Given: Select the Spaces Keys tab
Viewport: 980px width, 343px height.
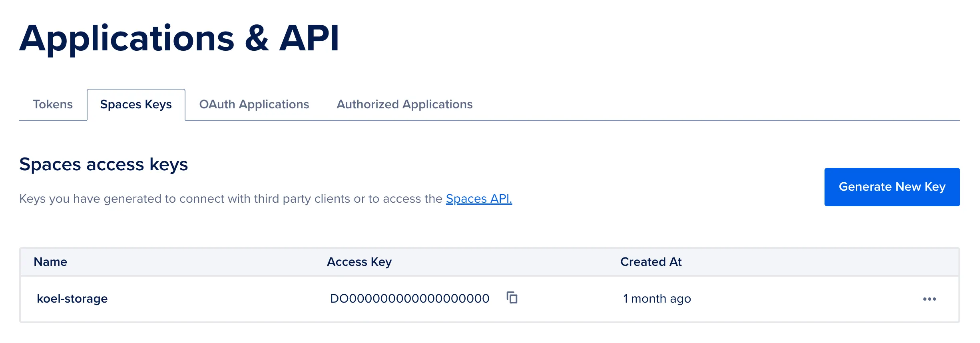Looking at the screenshot, I should pyautogui.click(x=136, y=104).
